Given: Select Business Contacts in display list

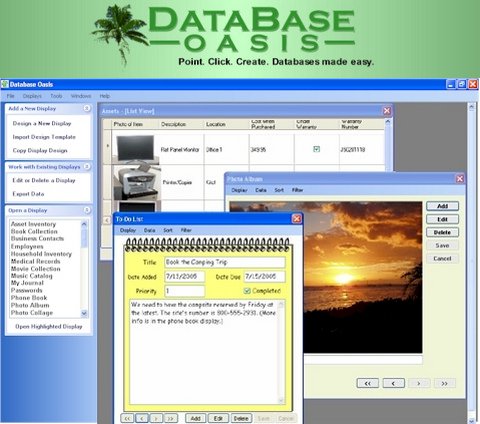Looking at the screenshot, I should 37,239.
